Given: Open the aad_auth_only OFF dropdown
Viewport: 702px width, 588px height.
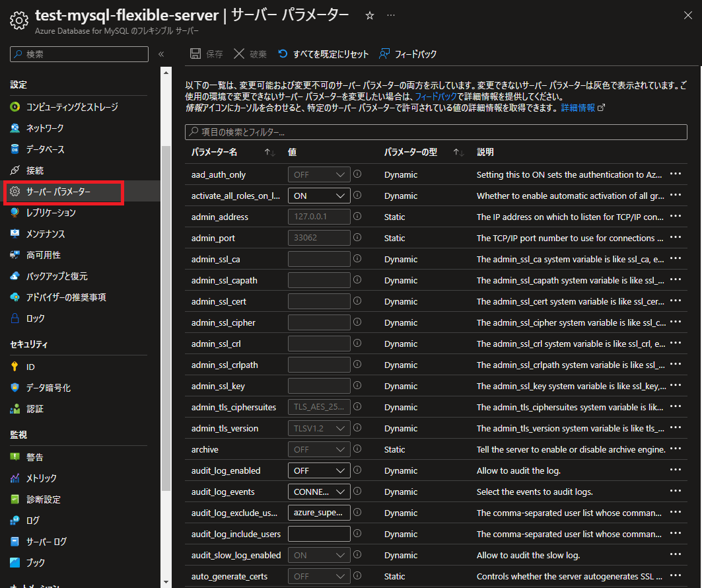Looking at the screenshot, I should tap(319, 174).
